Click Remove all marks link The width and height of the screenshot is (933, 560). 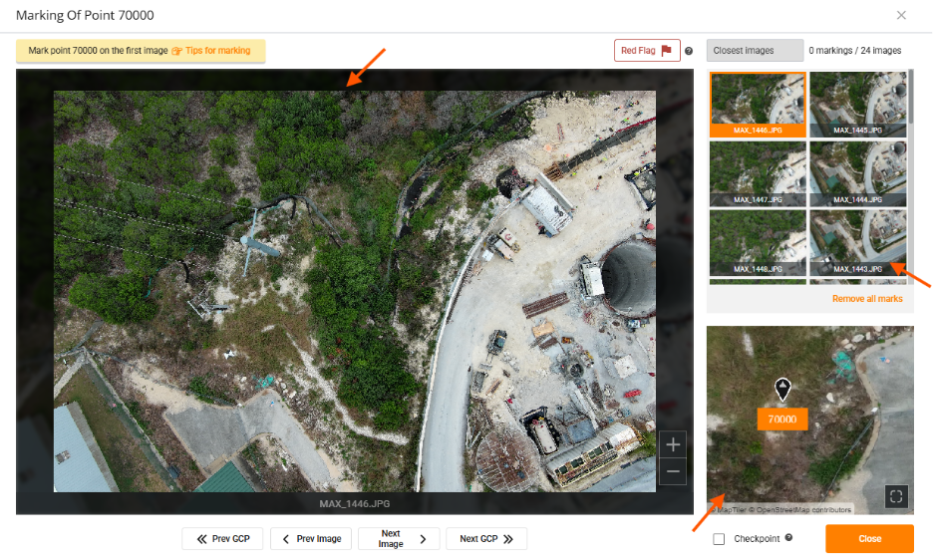point(867,299)
